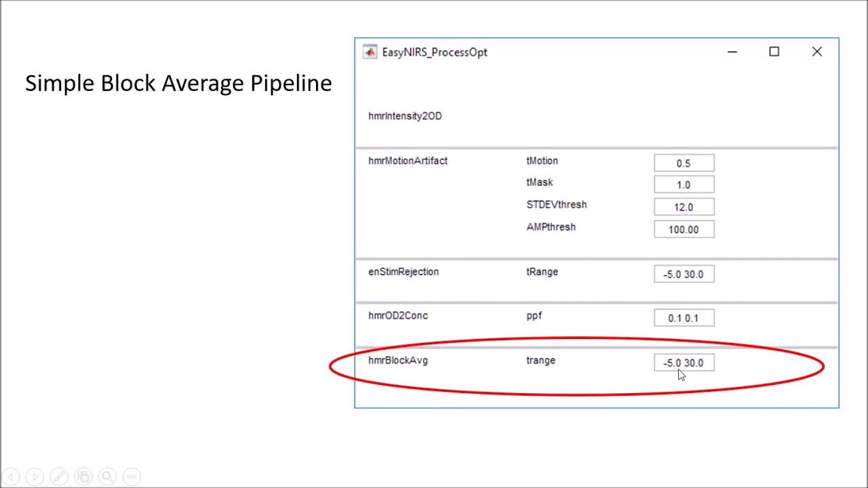Open more slideshow options ellipsis
The image size is (868, 488).
click(132, 476)
